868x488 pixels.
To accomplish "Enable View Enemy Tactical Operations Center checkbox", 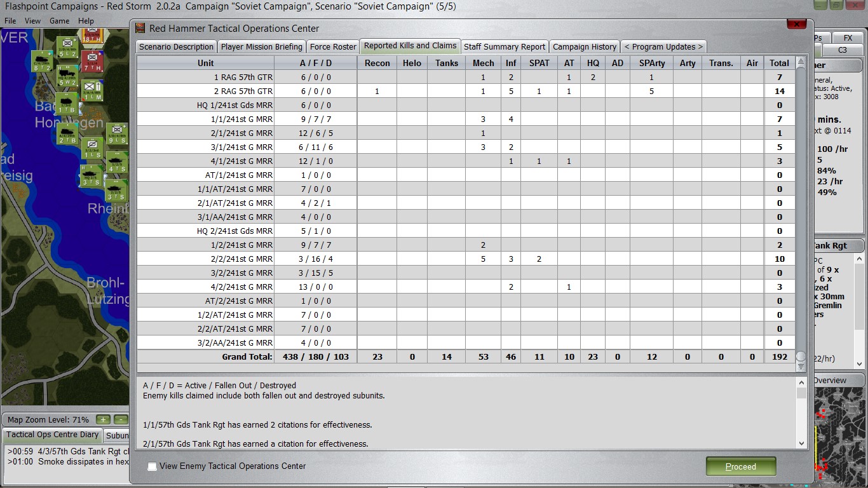I will pos(152,466).
